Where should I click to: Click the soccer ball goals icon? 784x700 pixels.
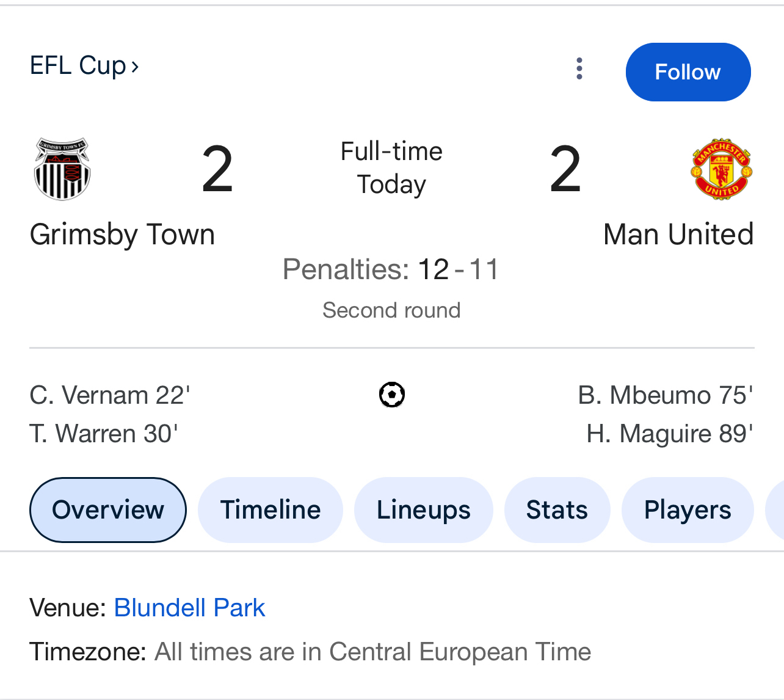coord(392,395)
